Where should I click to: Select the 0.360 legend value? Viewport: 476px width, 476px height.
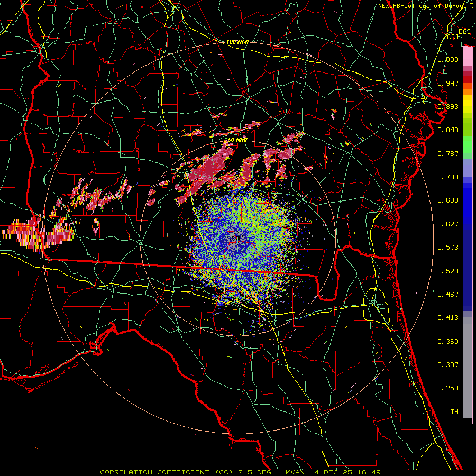(x=448, y=342)
